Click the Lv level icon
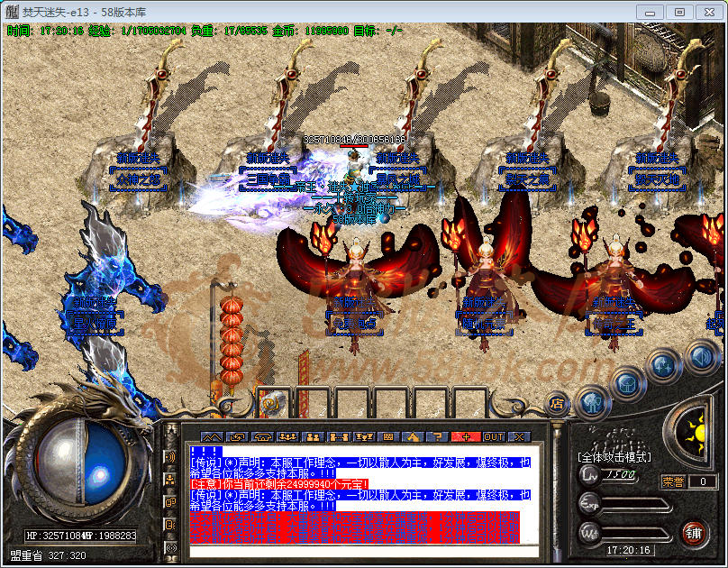 click(589, 474)
